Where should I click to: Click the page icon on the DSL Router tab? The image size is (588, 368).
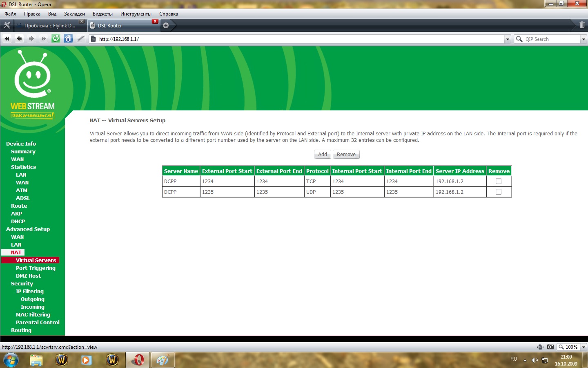92,26
